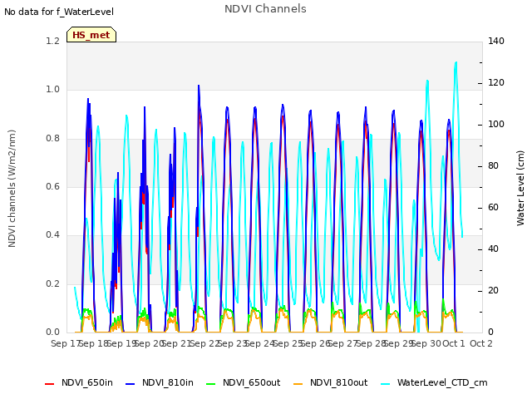Click the Sep 25 date label
Screen dimensions: 532x399
click(x=288, y=343)
